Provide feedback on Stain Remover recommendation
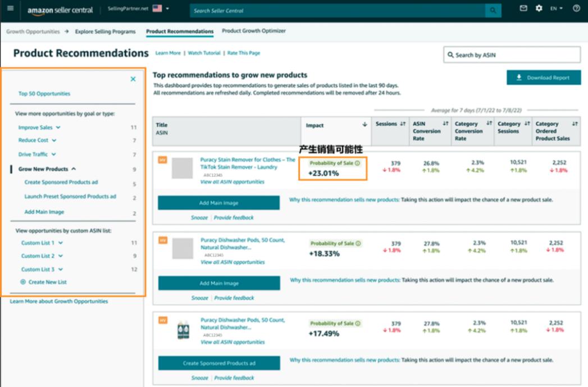 click(x=234, y=217)
